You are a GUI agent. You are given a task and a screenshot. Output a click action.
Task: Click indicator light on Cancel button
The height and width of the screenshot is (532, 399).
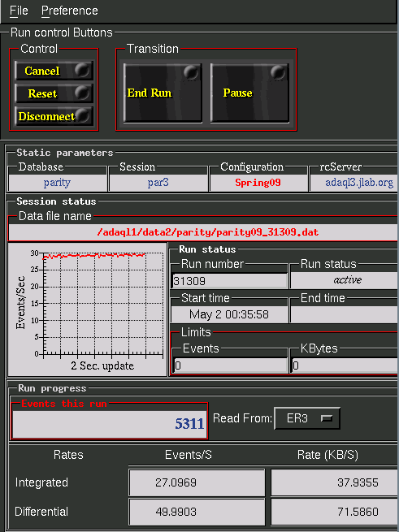(x=82, y=70)
